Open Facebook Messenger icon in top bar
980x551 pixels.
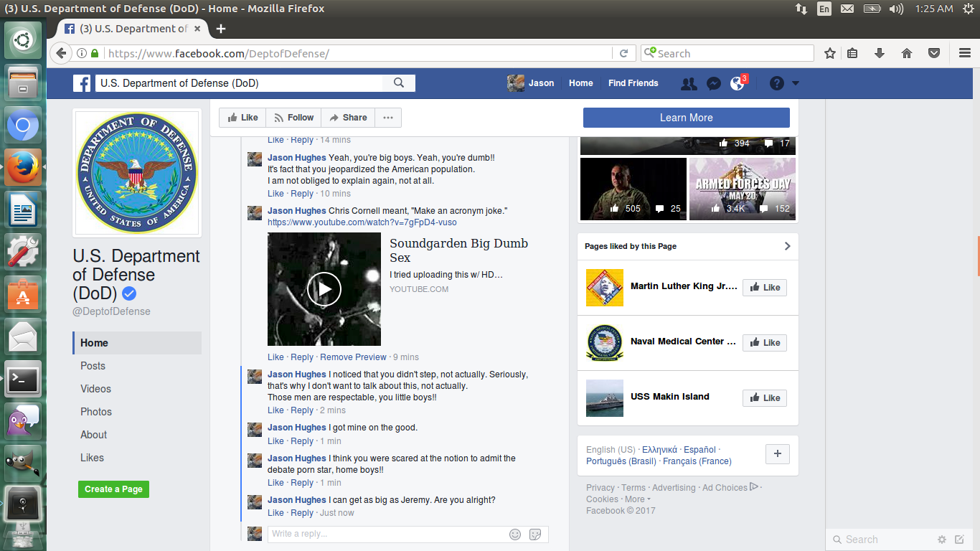pos(713,83)
